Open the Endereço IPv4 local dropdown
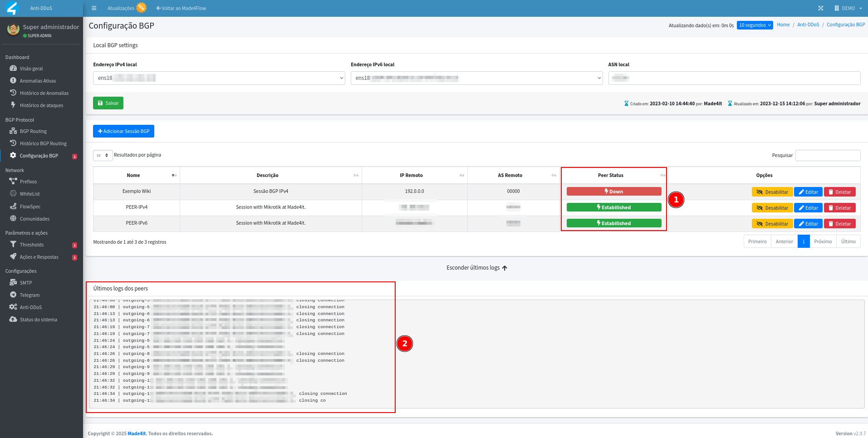868x438 pixels. 219,78
